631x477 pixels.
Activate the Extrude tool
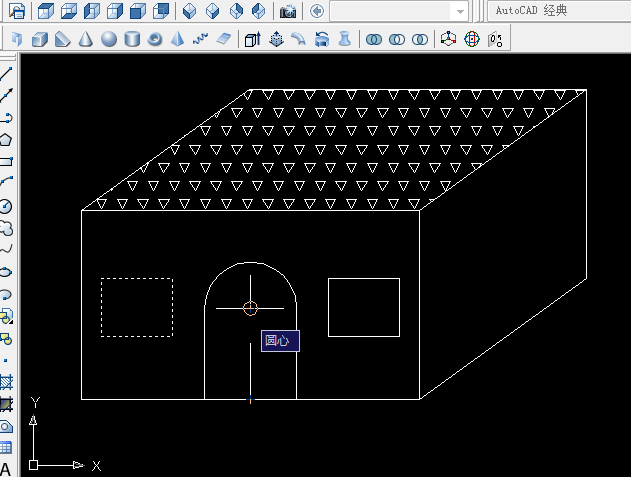click(x=251, y=40)
